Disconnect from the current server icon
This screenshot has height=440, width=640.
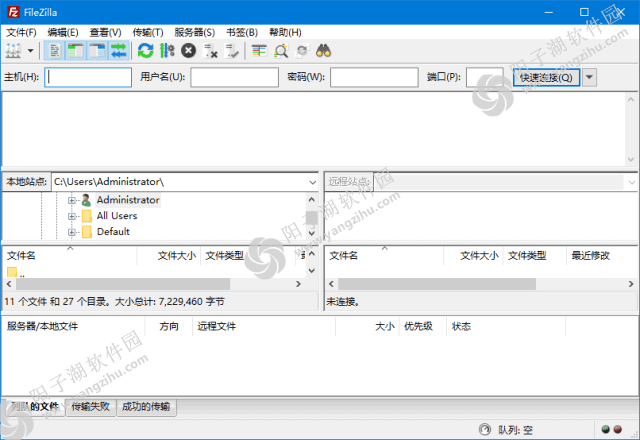211,51
